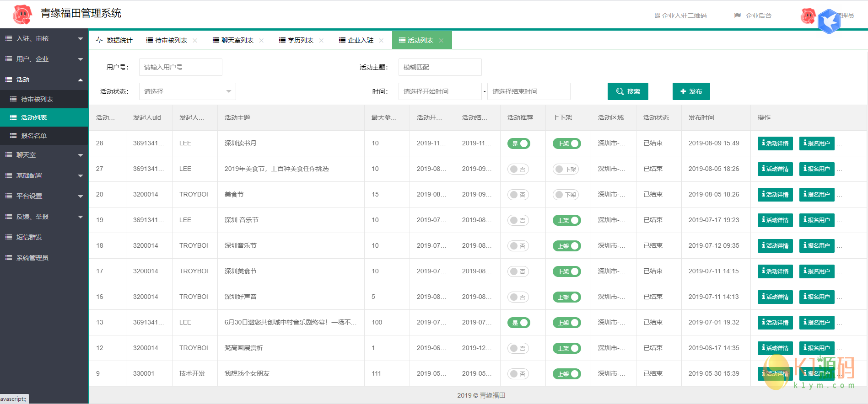Click the 请选择开始时间 date field
The width and height of the screenshot is (868, 404).
pyautogui.click(x=440, y=91)
